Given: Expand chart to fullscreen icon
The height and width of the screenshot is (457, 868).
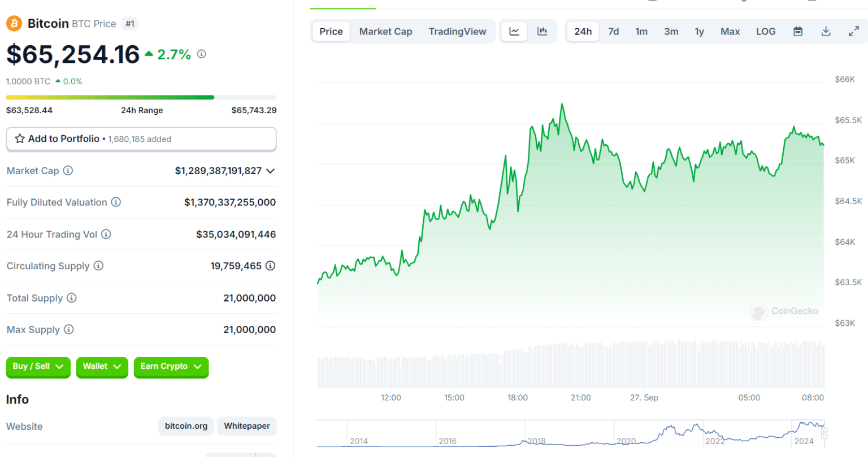Looking at the screenshot, I should pos(854,32).
